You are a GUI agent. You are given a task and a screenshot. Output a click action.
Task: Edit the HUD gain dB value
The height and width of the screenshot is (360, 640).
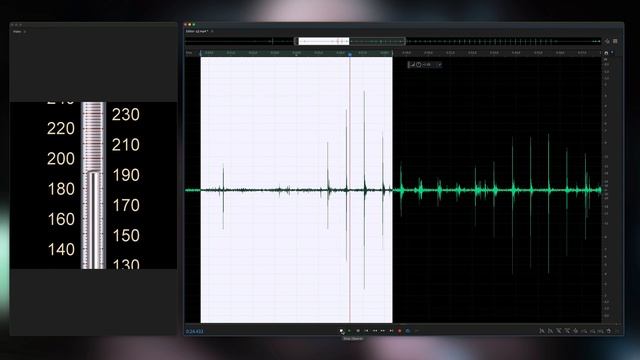point(427,64)
